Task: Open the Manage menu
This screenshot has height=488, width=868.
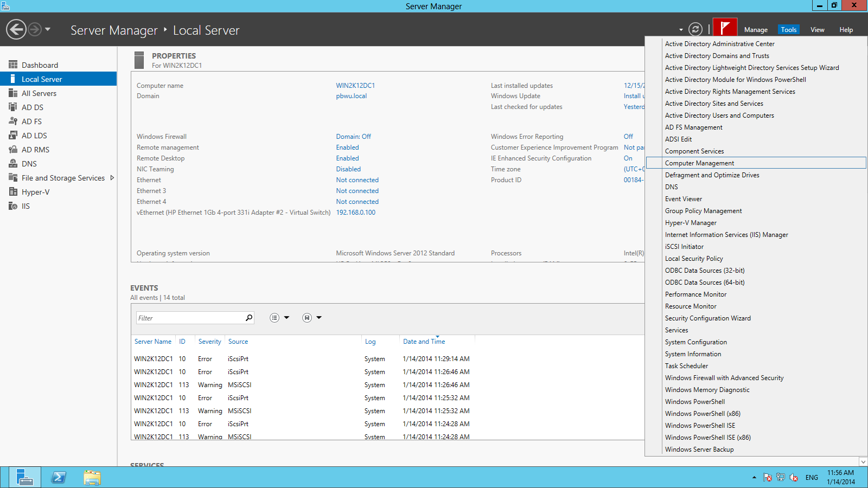Action: (x=756, y=30)
